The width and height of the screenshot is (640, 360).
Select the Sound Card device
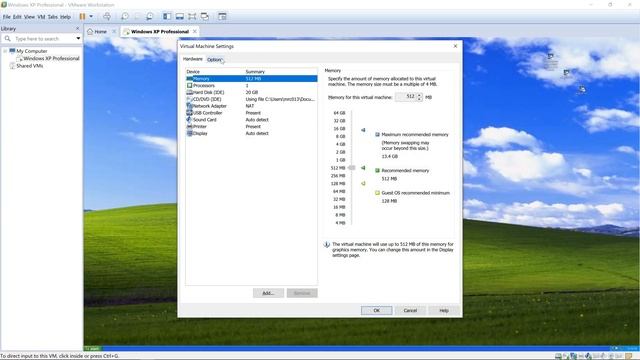(251, 120)
